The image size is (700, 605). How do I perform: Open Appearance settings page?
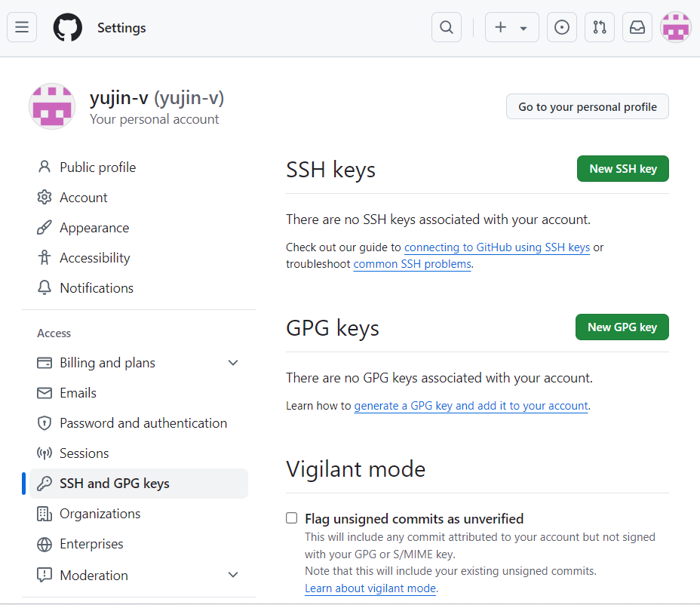tap(138, 228)
